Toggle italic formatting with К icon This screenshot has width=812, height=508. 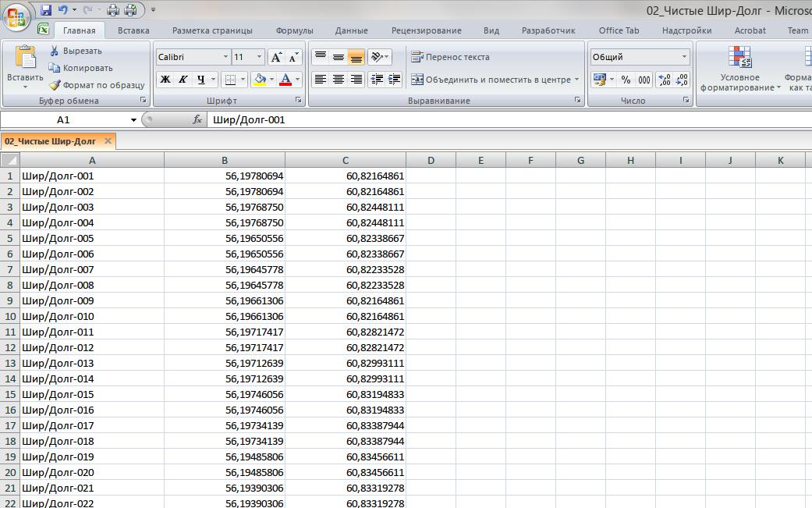(182, 78)
